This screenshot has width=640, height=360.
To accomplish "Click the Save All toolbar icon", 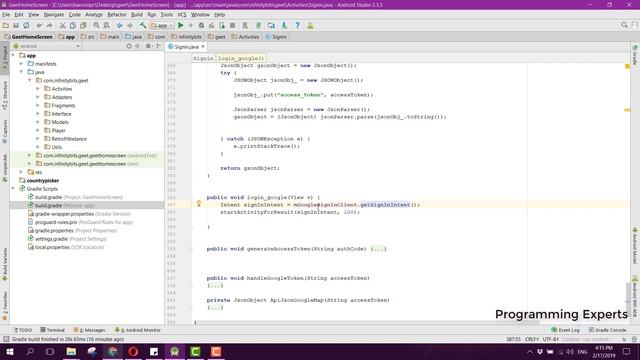I will click(x=16, y=25).
